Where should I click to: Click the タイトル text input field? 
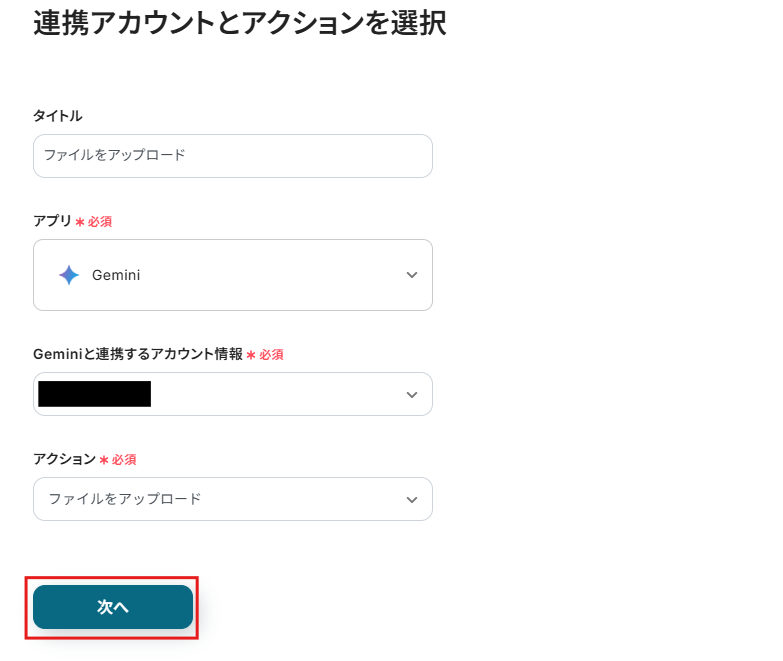232,156
